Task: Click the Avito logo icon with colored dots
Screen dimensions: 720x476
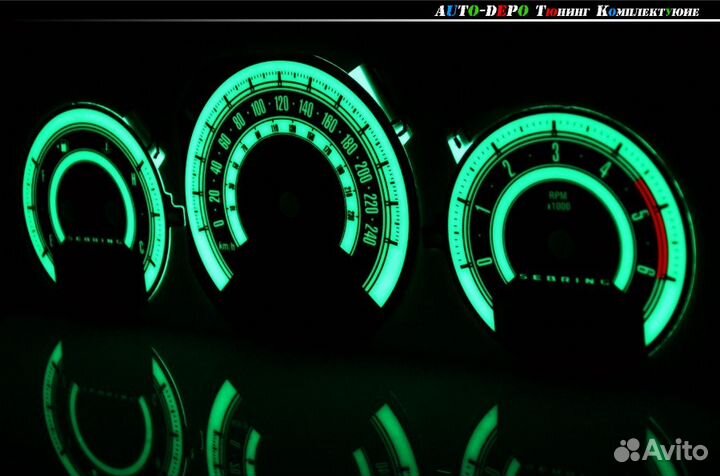Action: click(x=631, y=449)
